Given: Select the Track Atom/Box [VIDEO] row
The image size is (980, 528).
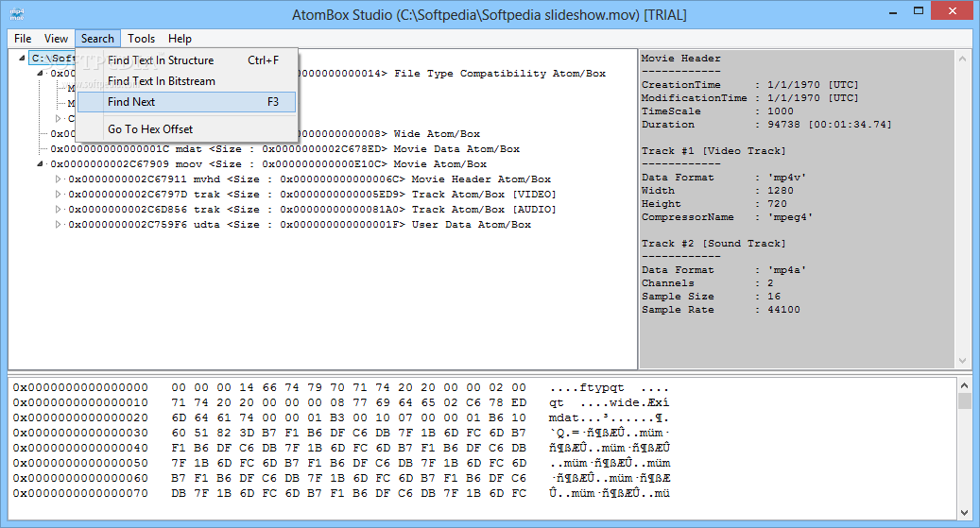Looking at the screenshot, I should pos(312,195).
